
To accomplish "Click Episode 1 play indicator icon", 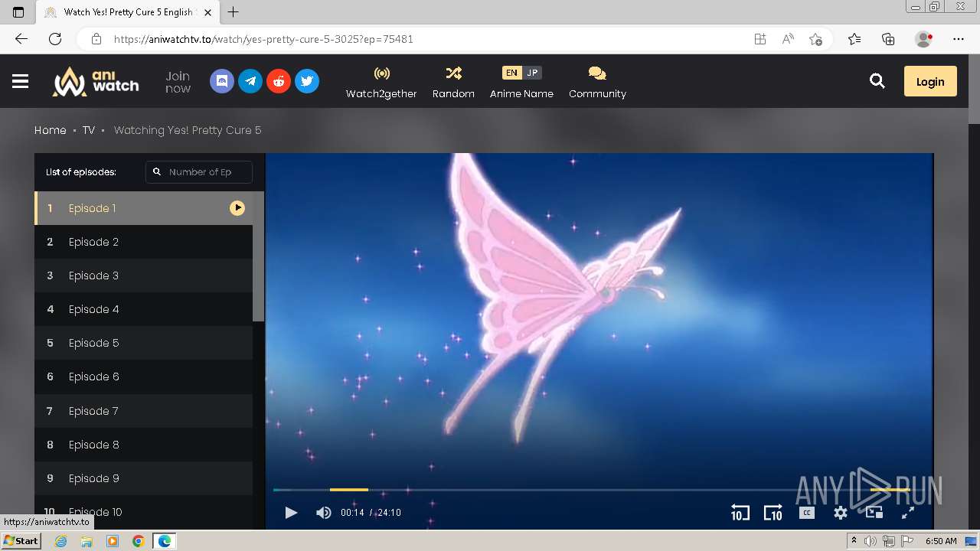I will [x=237, y=208].
